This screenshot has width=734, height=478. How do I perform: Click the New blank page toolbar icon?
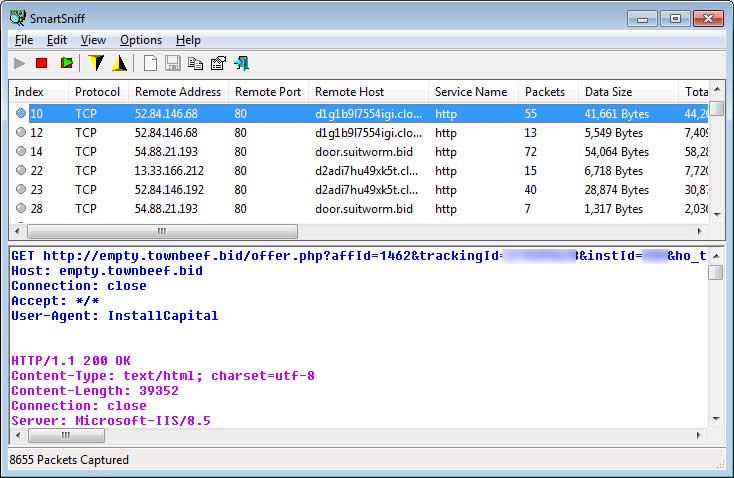[150, 63]
